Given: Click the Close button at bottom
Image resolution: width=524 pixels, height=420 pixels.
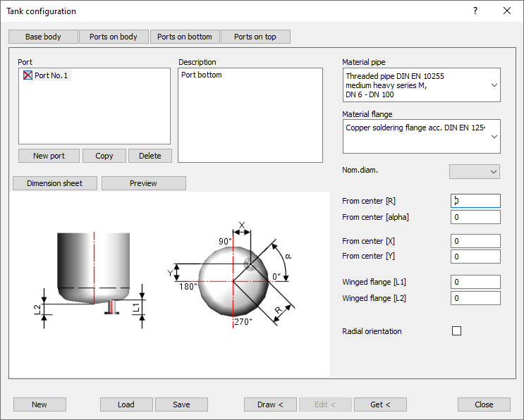Looking at the screenshot, I should [x=484, y=404].
